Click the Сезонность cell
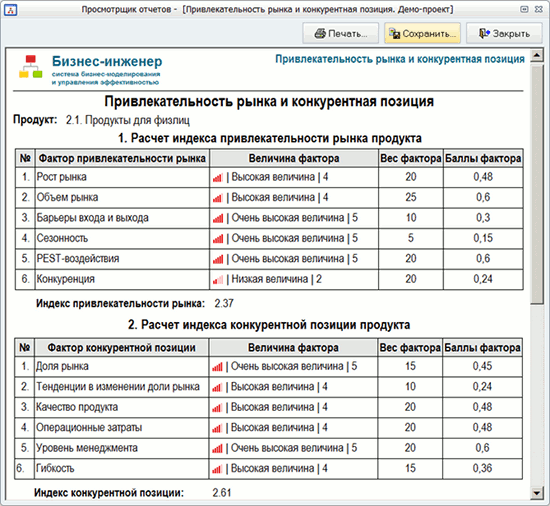Image resolution: width=550 pixels, height=506 pixels. (x=122, y=238)
